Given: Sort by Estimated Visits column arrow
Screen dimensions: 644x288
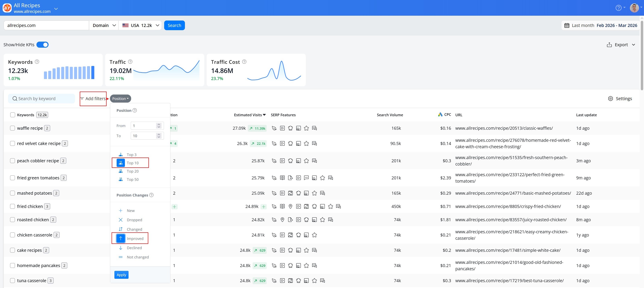Looking at the screenshot, I should point(264,115).
